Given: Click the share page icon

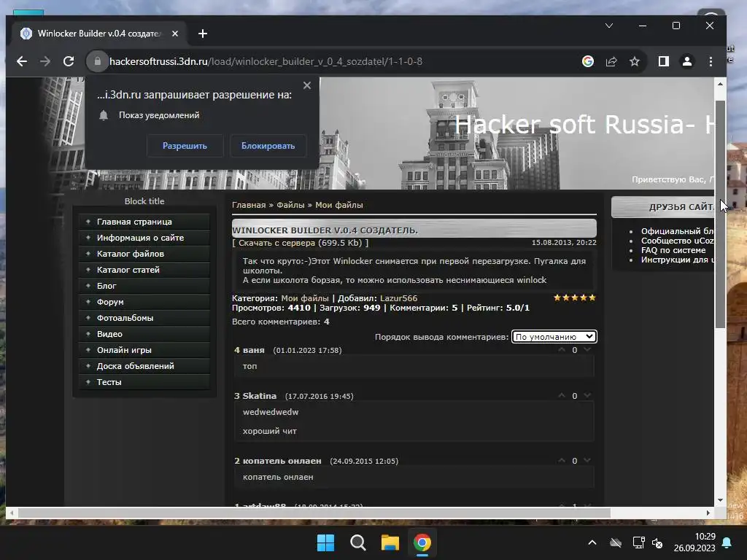Looking at the screenshot, I should pos(611,61).
